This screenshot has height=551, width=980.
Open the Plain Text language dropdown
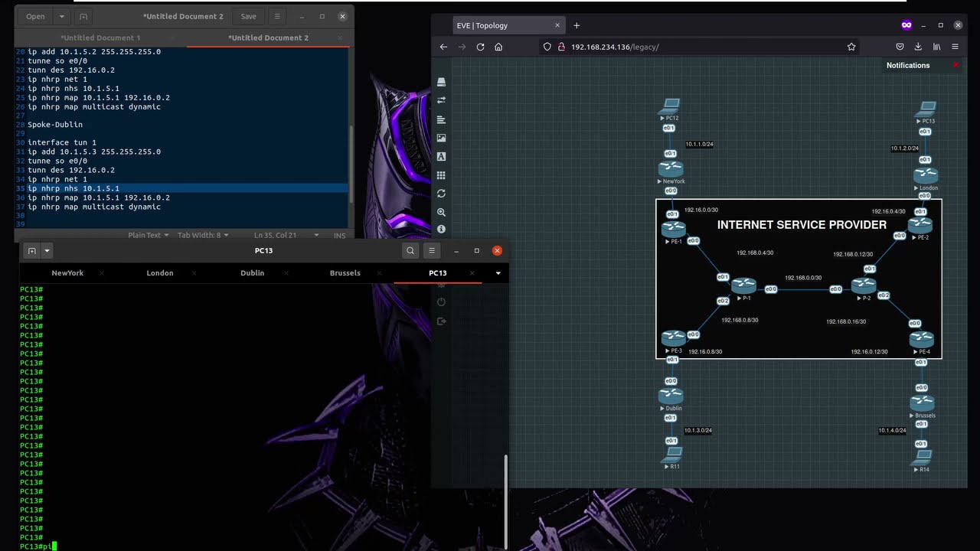coord(149,236)
